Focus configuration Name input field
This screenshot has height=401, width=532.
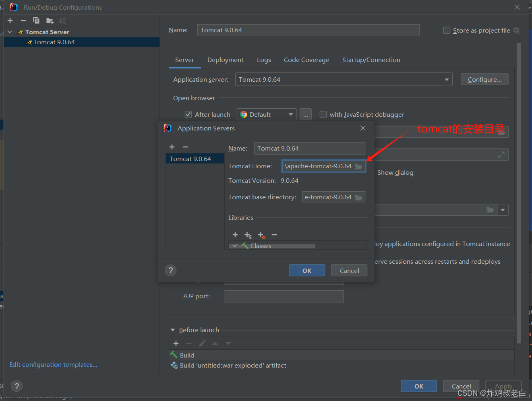308,30
